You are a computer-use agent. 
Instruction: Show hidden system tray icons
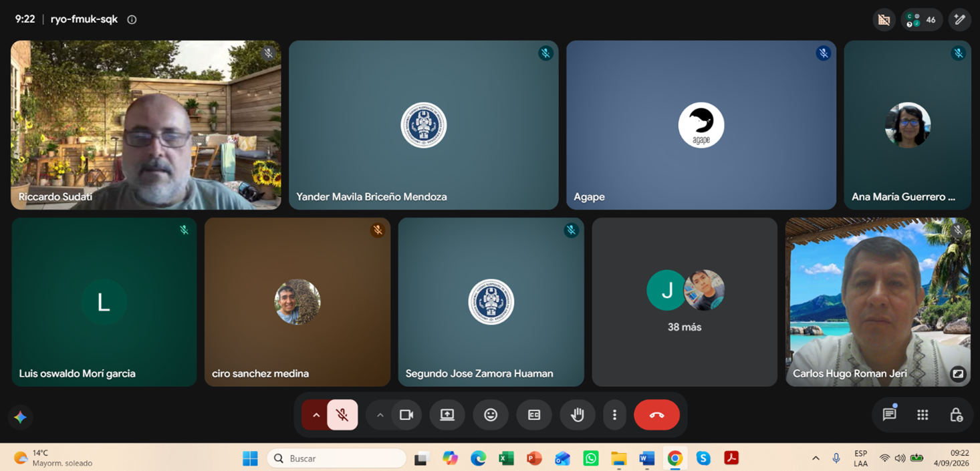pos(816,458)
